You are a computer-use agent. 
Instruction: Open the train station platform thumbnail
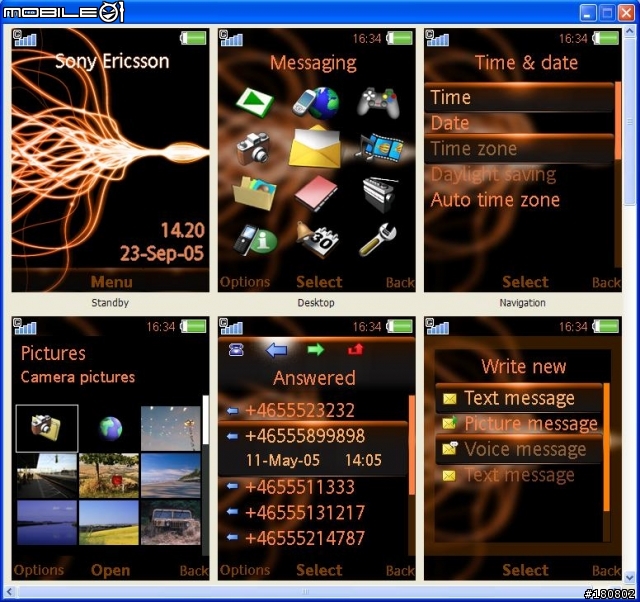click(x=47, y=476)
